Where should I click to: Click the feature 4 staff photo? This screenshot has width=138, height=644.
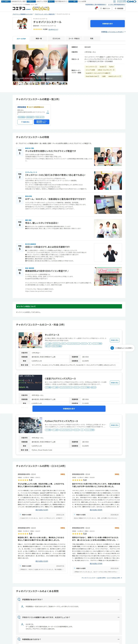[108, 229]
